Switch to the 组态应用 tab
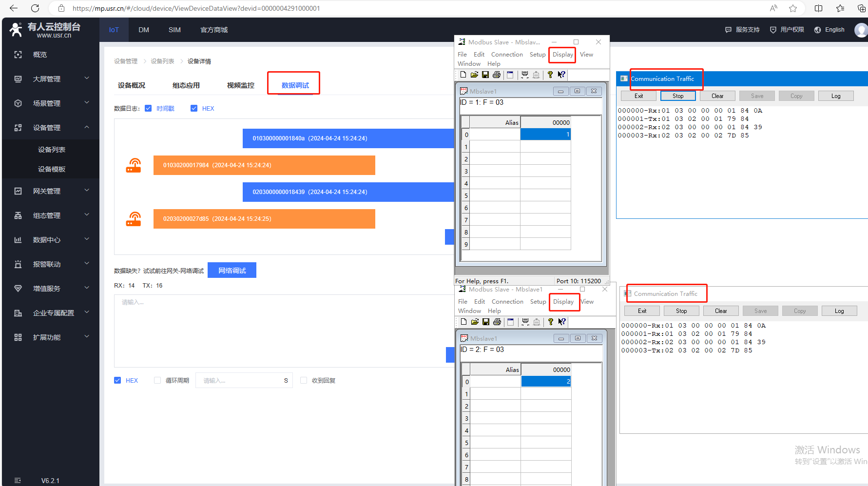Viewport: 868px width, 486px height. (186, 85)
